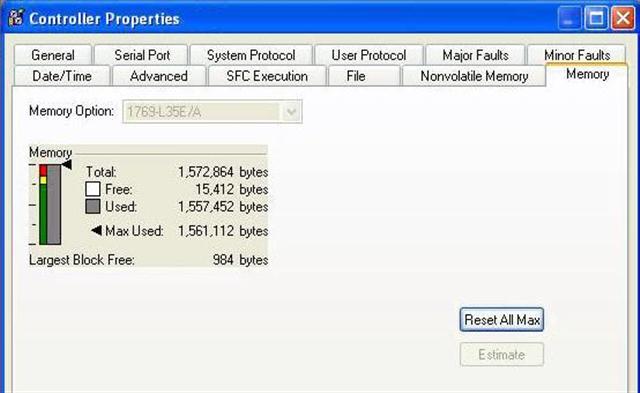Click the Free value 15,412
This screenshot has width=640, height=393.
pyautogui.click(x=214, y=189)
